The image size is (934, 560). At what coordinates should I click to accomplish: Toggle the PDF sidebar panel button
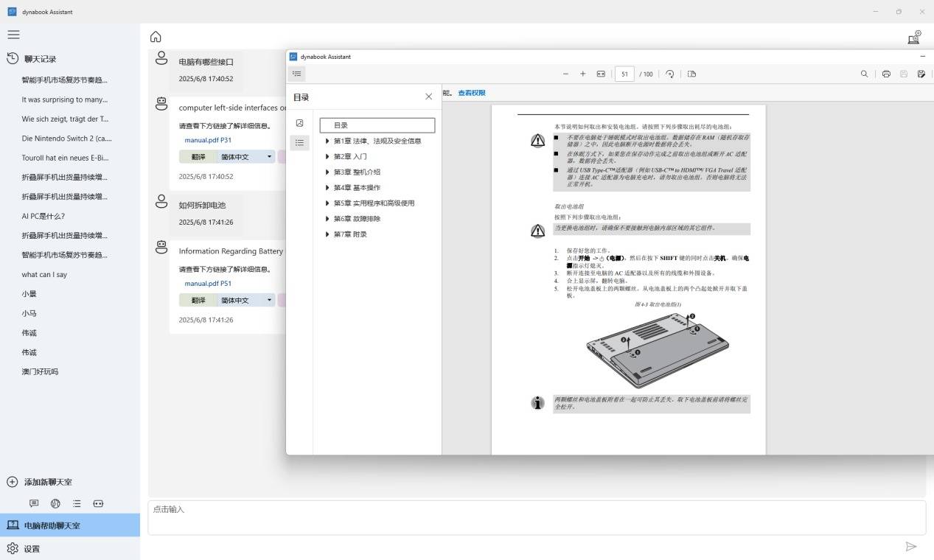pyautogui.click(x=296, y=74)
